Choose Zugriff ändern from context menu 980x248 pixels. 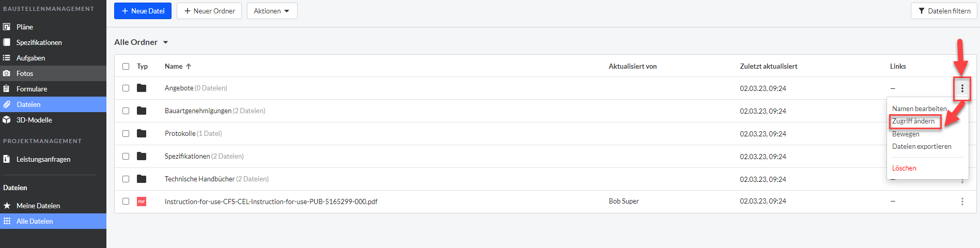(x=913, y=121)
